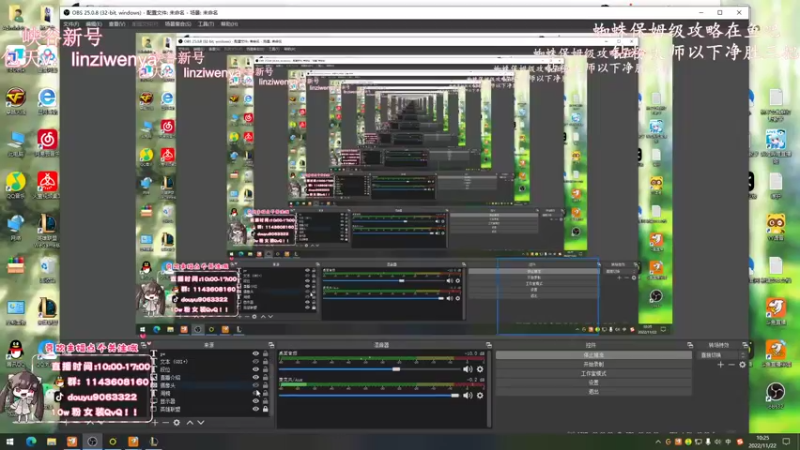Image resolution: width=800 pixels, height=450 pixels.
Task: Click the 开始录制 button
Action: pyautogui.click(x=593, y=364)
